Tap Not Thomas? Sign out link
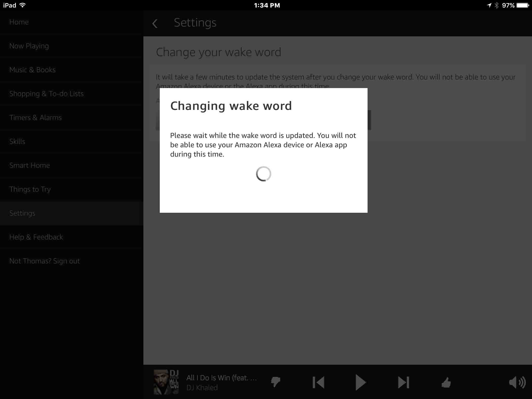 point(45,261)
